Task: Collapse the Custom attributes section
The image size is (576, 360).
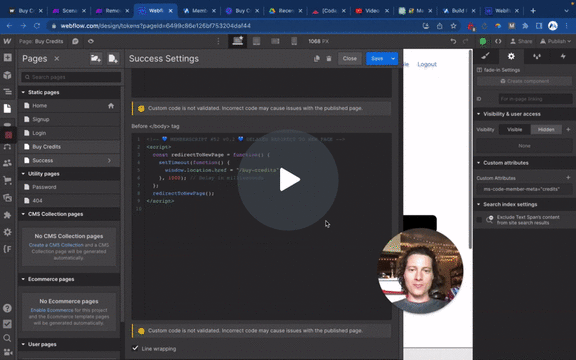Action: tap(479, 163)
